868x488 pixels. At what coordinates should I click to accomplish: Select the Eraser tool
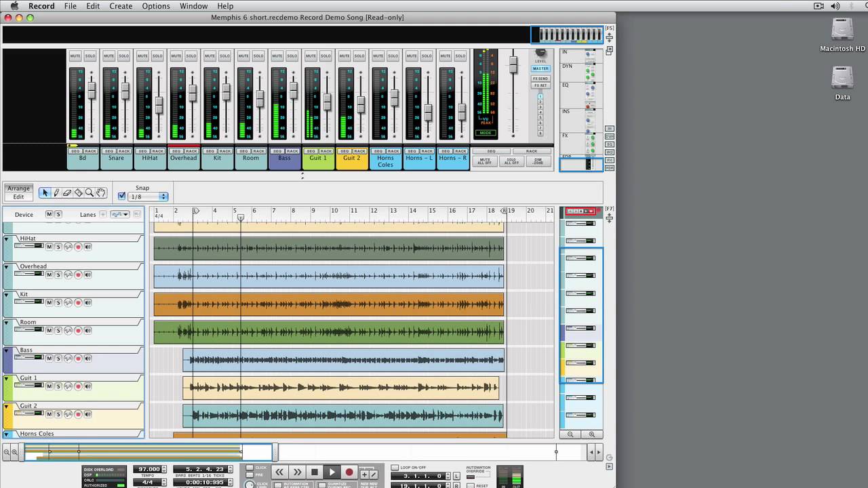coord(67,193)
